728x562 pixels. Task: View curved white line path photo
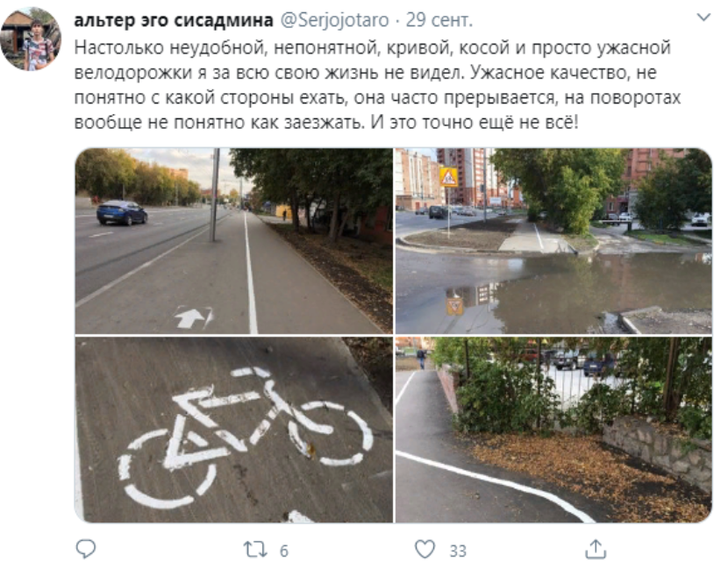click(x=553, y=430)
